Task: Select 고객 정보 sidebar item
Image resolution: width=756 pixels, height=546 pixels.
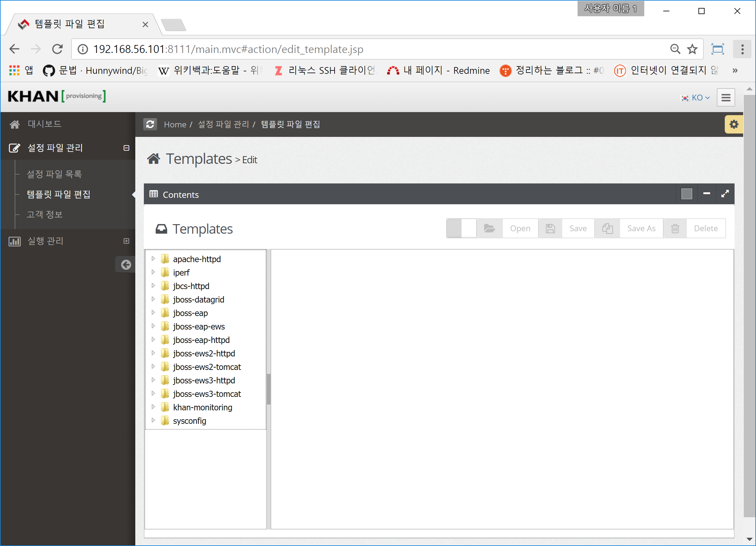Action: [x=45, y=214]
